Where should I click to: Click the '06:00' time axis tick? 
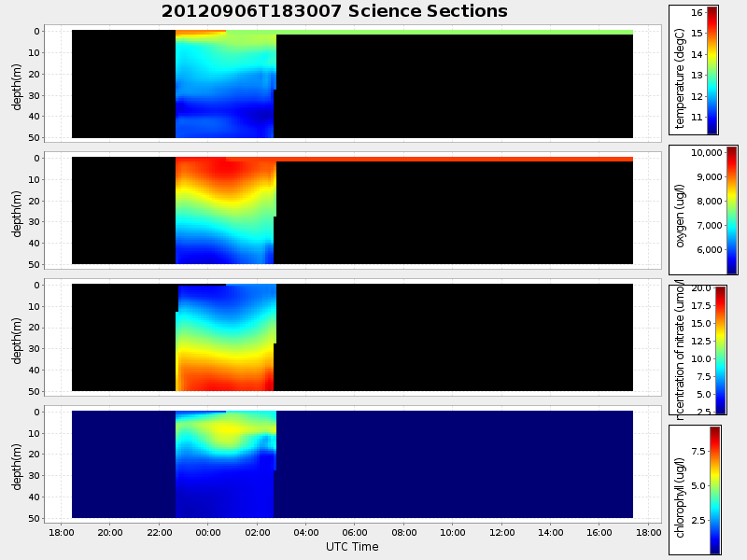click(x=355, y=532)
